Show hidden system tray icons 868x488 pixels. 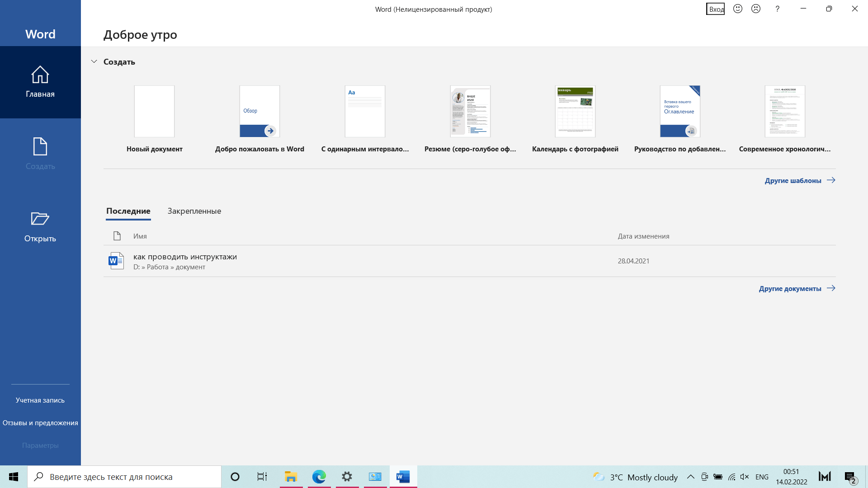tap(691, 477)
